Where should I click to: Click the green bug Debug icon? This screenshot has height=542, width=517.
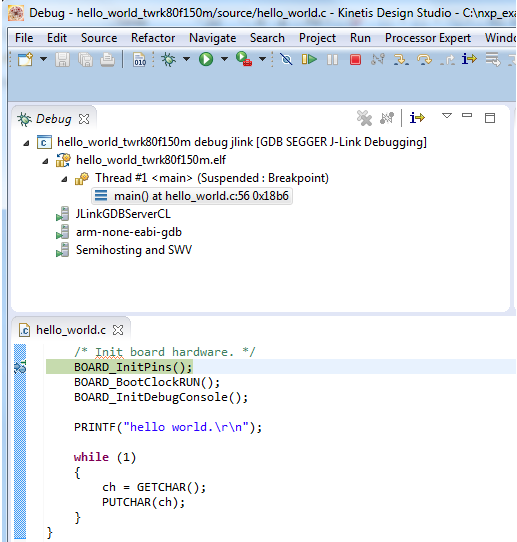pyautogui.click(x=169, y=59)
